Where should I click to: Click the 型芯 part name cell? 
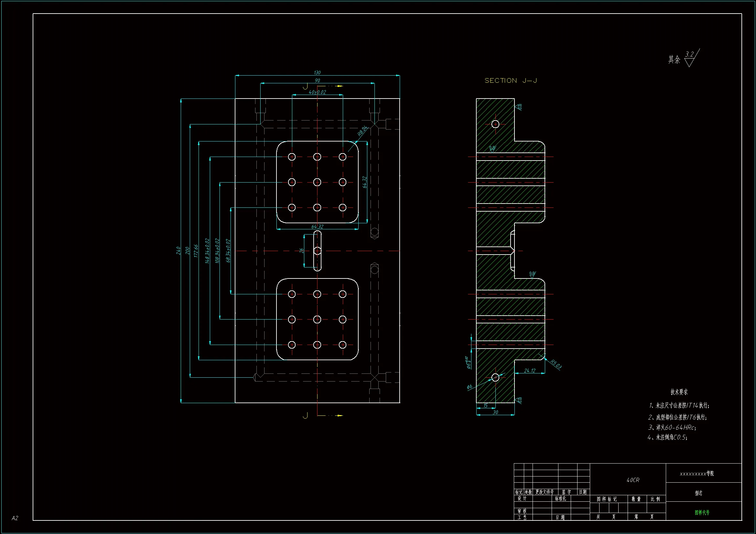pos(698,493)
